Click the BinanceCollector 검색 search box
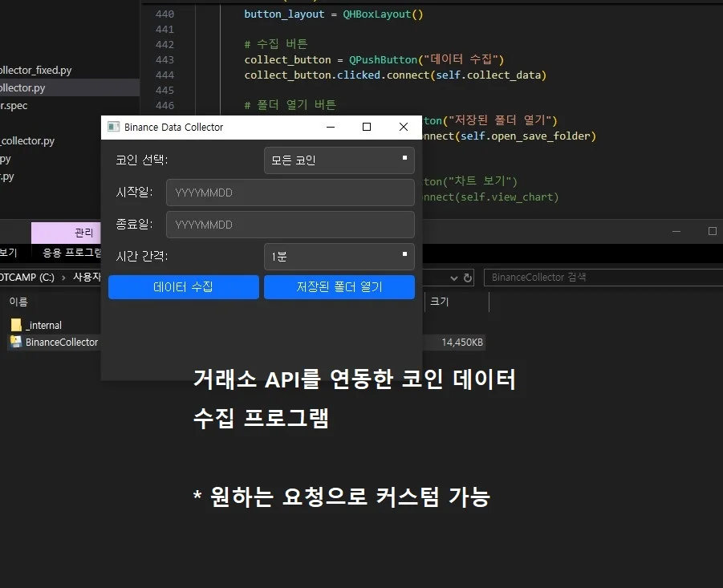Viewport: 723px width, 588px height. (603, 278)
